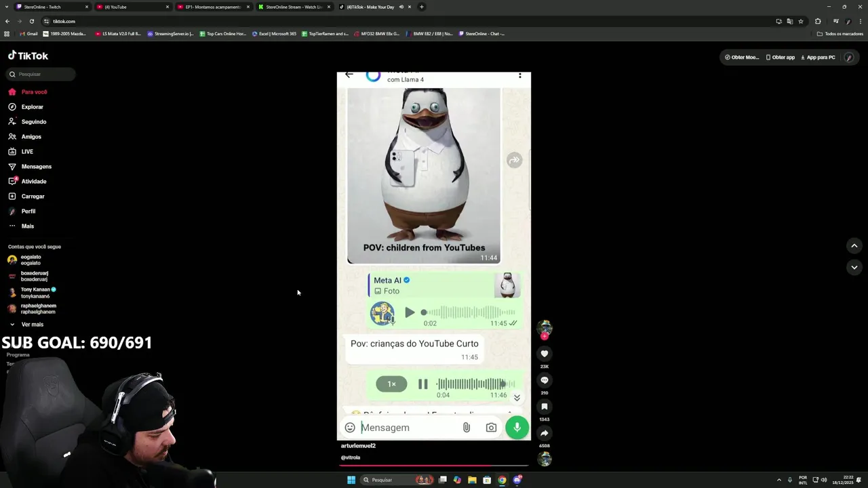Open the Windows Start menu

[x=351, y=480]
